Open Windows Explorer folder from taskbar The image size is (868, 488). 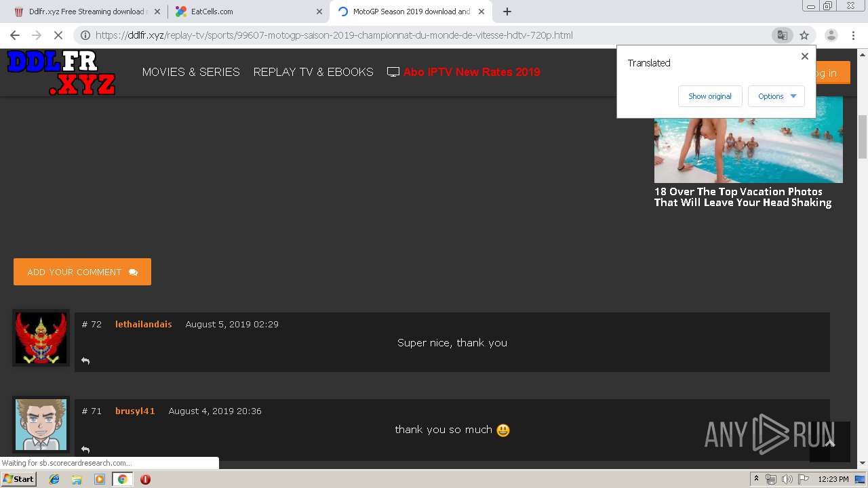(x=77, y=479)
